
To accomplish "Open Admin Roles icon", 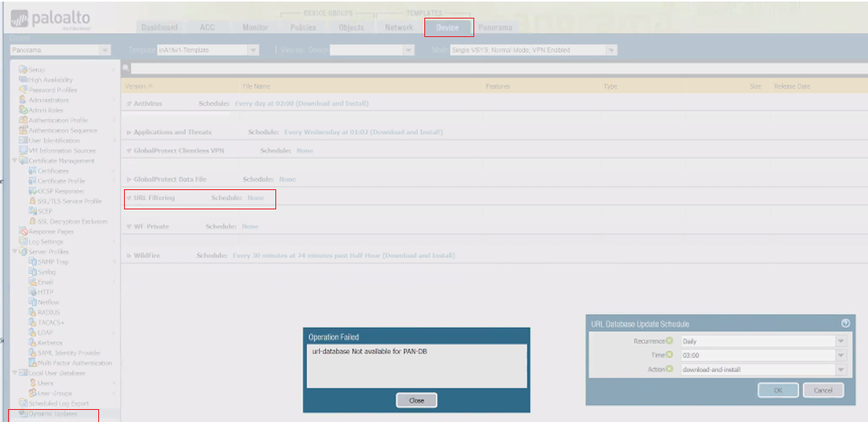I will click(23, 110).
